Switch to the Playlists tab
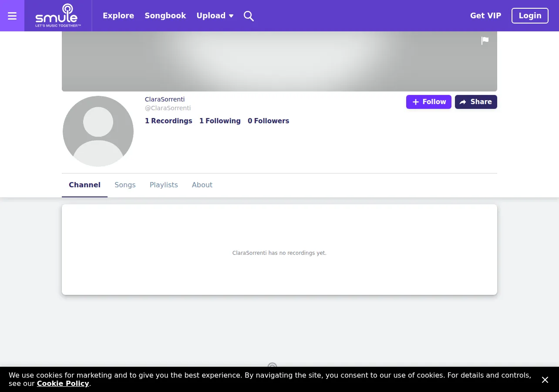 [164, 185]
